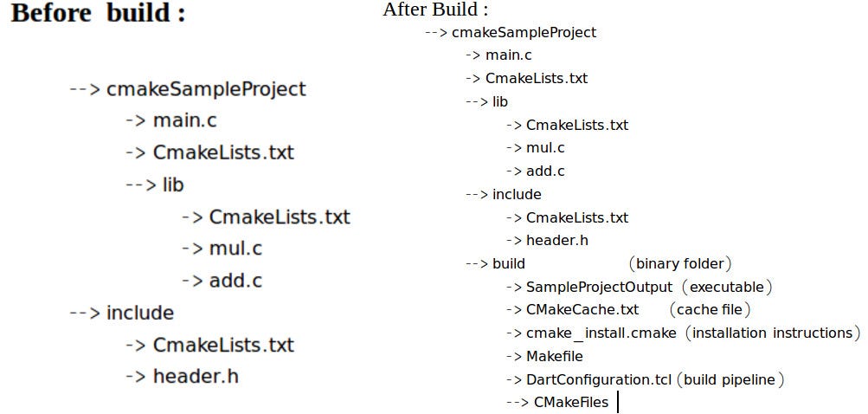Click the CMakeFiles folder under build
Viewport: 868px width, 414px height.
[571, 403]
